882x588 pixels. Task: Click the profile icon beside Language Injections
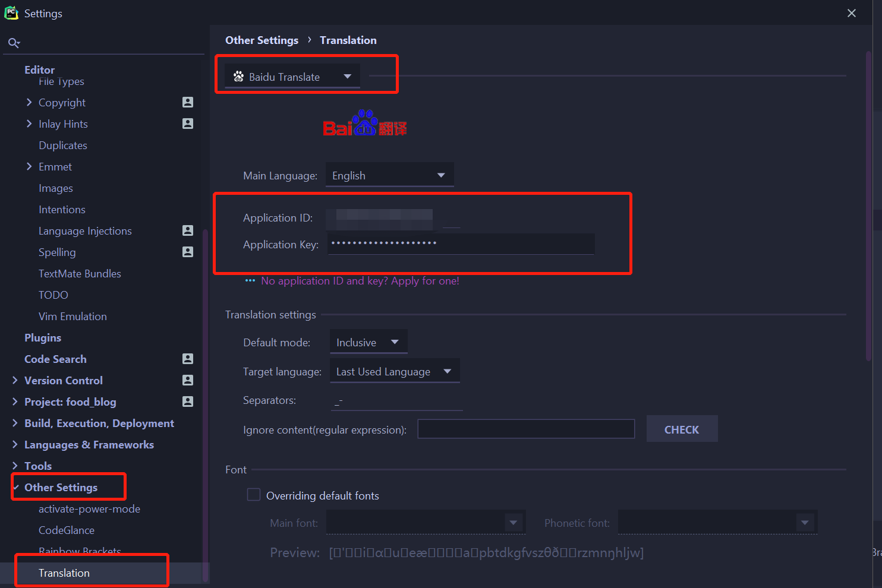coord(188,230)
